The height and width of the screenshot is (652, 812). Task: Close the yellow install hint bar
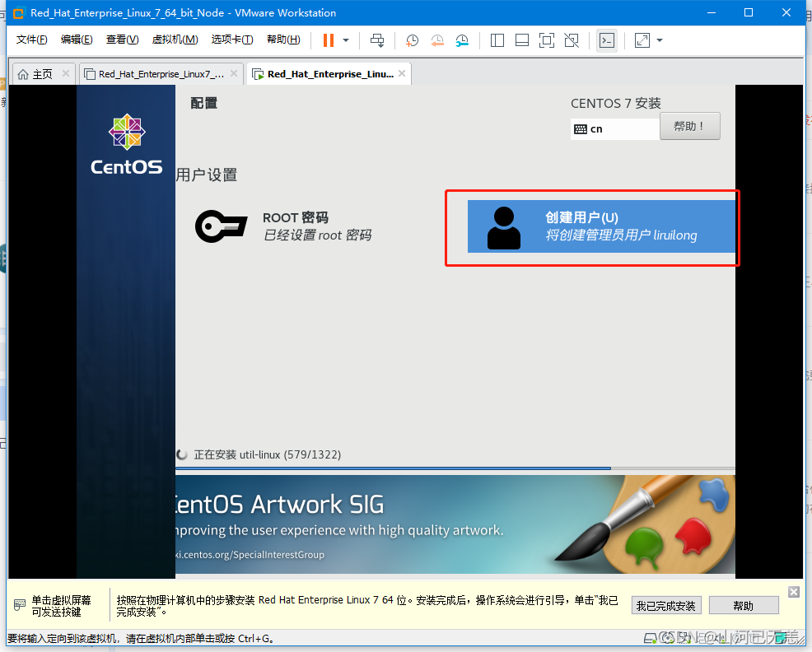point(793,592)
